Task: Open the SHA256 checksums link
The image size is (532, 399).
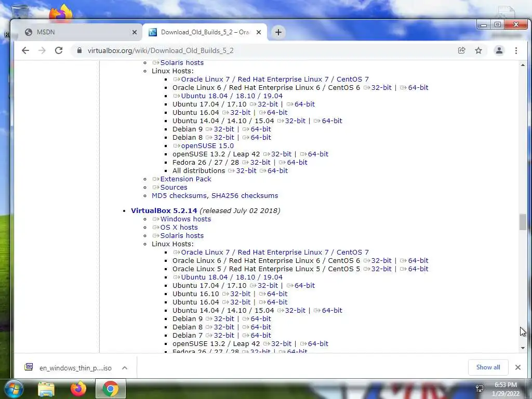Action: click(x=245, y=195)
